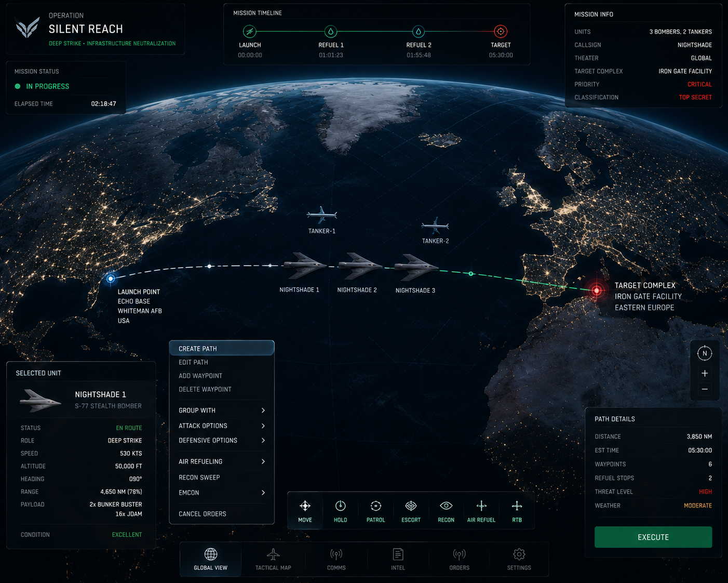Click the Whiteman AFB launch point label
This screenshot has height=583, width=728.
[x=140, y=311]
